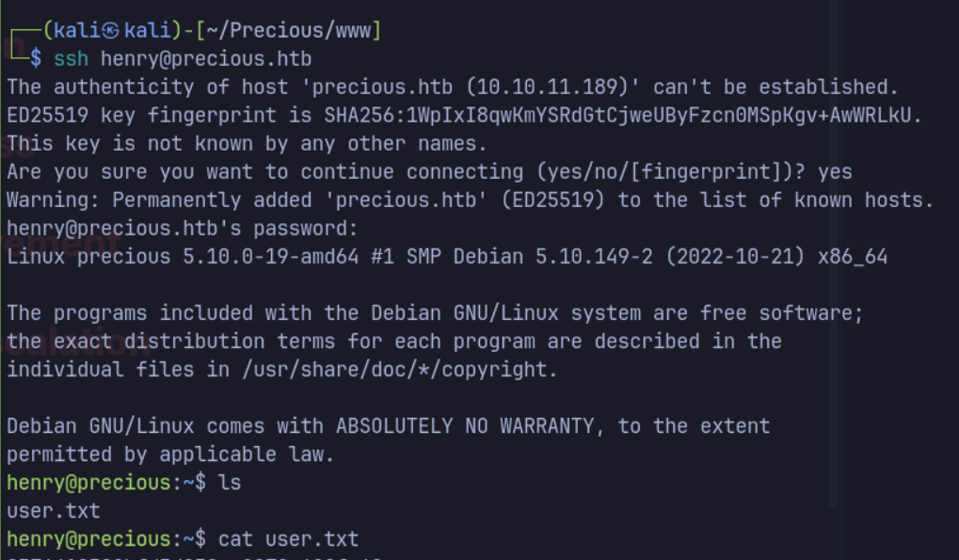
Task: Click the ssh command word
Action: coord(71,58)
